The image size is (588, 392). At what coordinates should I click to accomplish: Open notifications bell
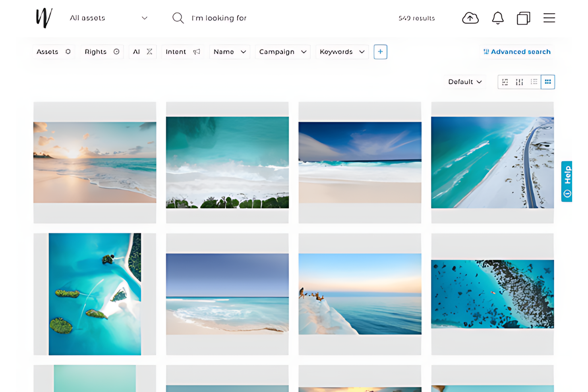click(497, 18)
